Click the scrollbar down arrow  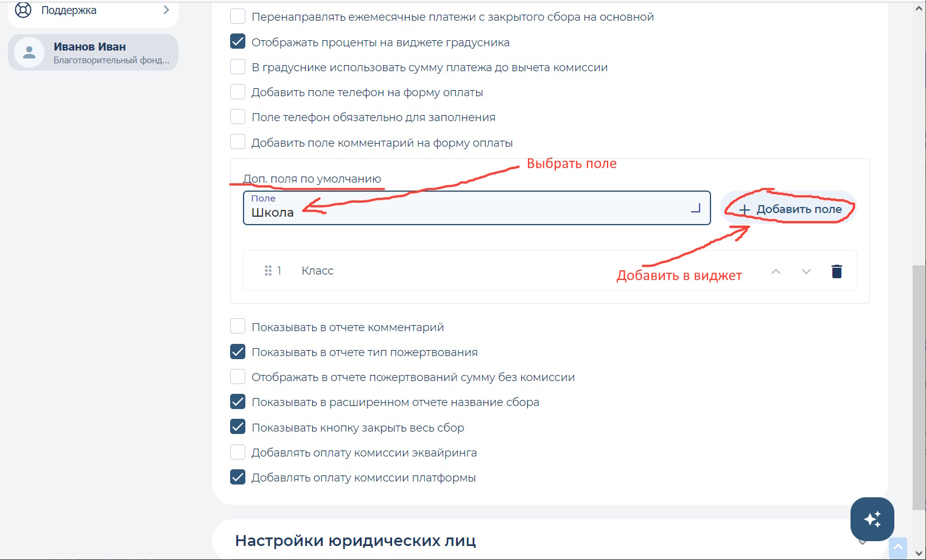pos(919,553)
